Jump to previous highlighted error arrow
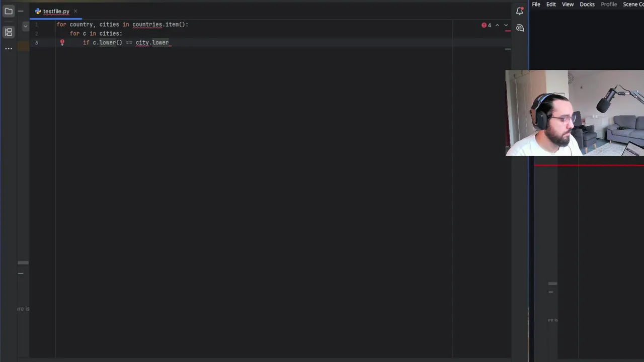644x362 pixels. [x=498, y=25]
